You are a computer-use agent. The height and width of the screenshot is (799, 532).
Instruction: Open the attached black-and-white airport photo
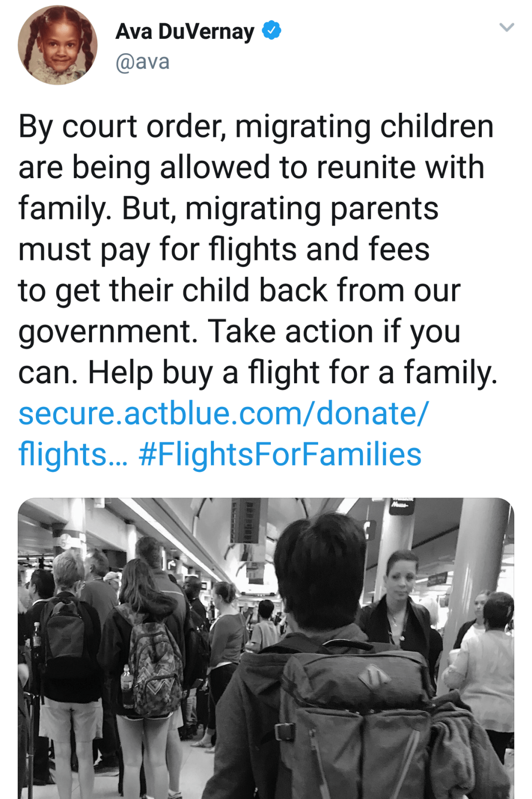266,648
